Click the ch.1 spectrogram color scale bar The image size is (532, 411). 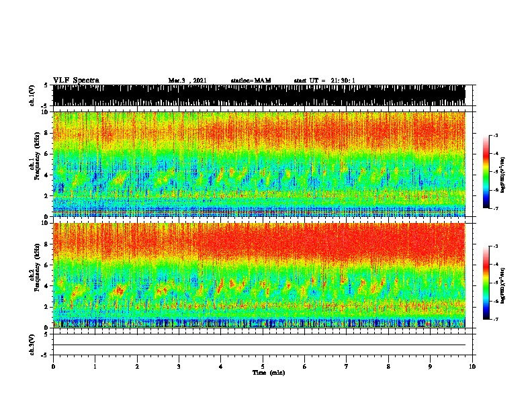(486, 172)
